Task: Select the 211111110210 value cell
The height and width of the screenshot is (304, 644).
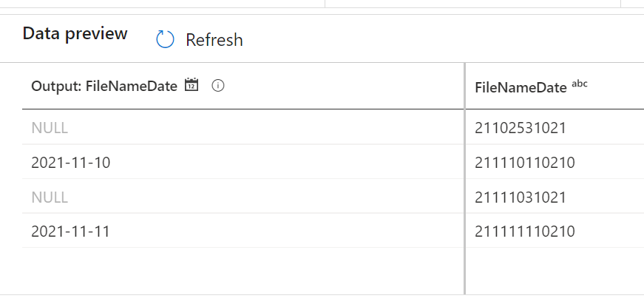Action: coord(555,232)
